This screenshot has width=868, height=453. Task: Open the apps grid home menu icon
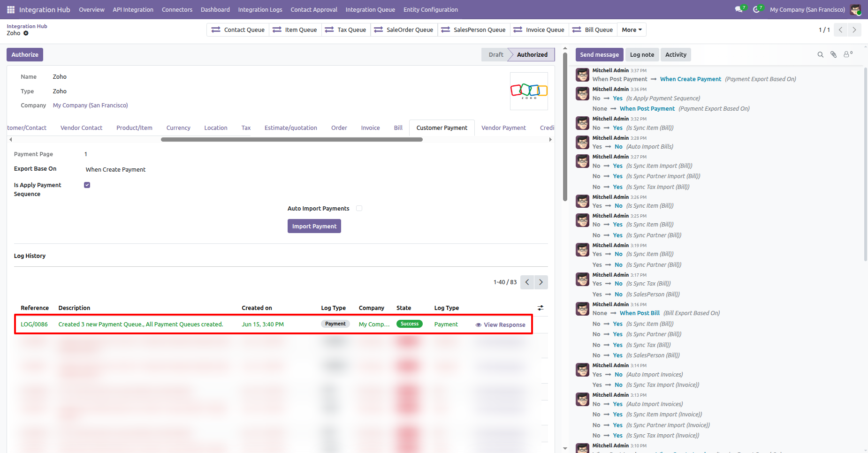[x=11, y=9]
